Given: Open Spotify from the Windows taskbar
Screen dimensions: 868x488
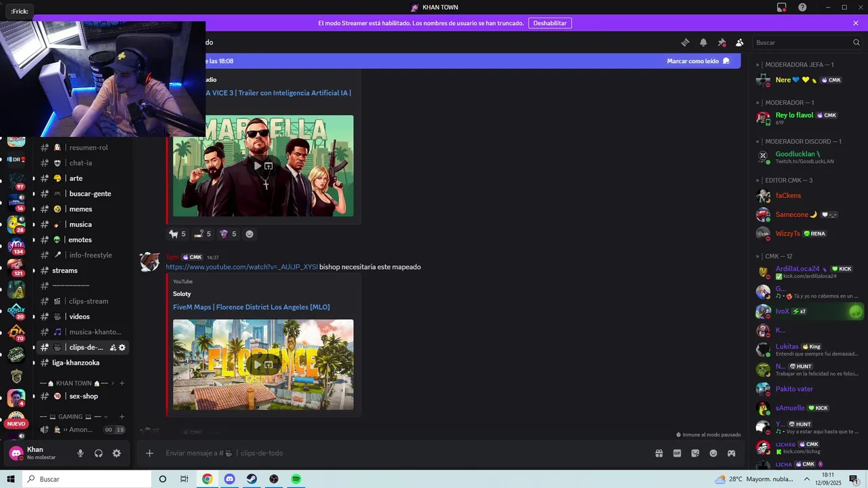Looking at the screenshot, I should (x=296, y=479).
